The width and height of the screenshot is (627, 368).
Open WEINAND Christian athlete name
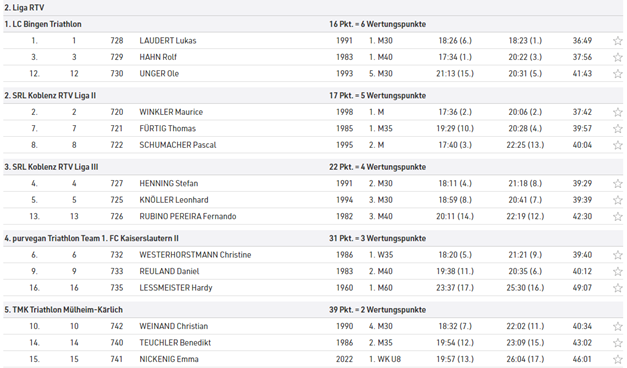[x=174, y=326]
